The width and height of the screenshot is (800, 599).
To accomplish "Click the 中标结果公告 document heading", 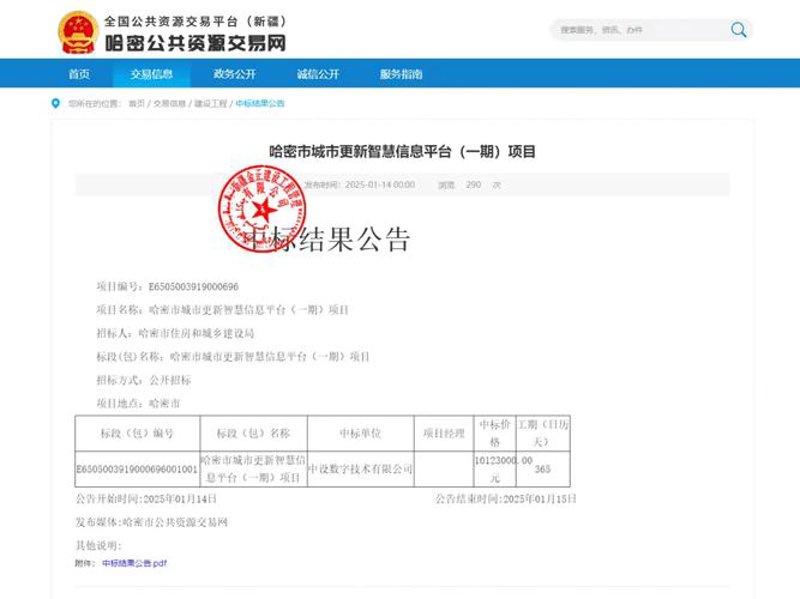I will tap(328, 239).
